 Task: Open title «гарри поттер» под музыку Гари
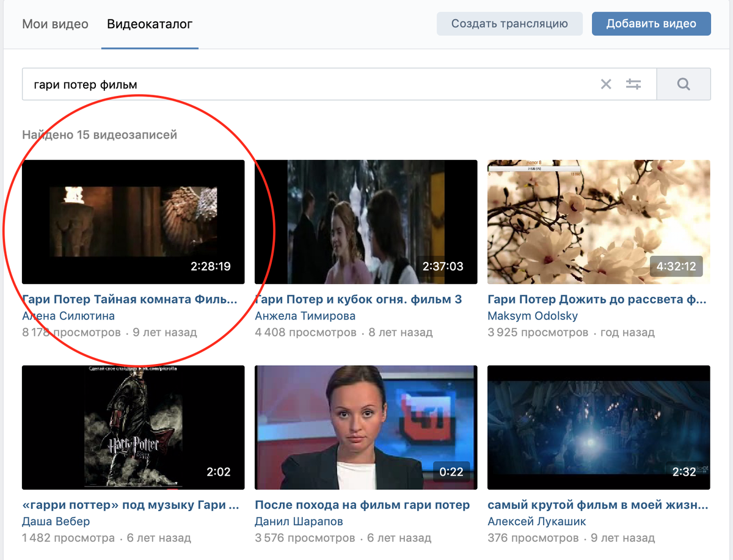[131, 505]
